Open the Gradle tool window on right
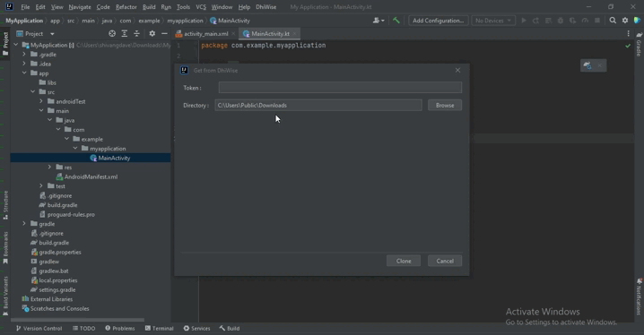 tap(639, 45)
